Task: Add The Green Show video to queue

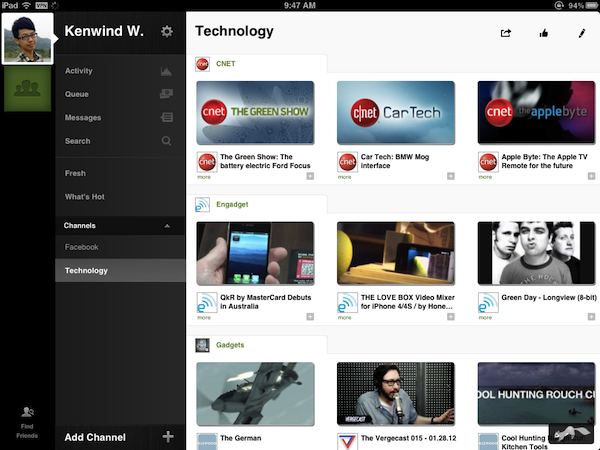Action: [x=310, y=176]
